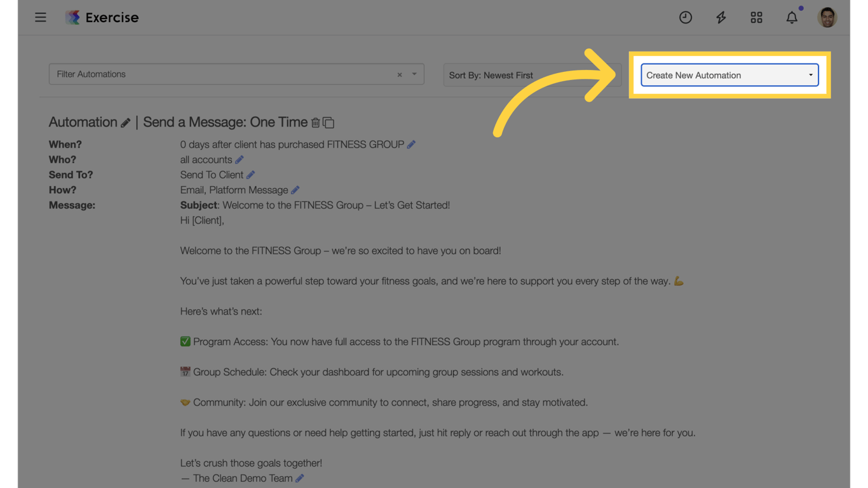868x488 pixels.
Task: Clear the filter using the x button
Action: point(399,74)
